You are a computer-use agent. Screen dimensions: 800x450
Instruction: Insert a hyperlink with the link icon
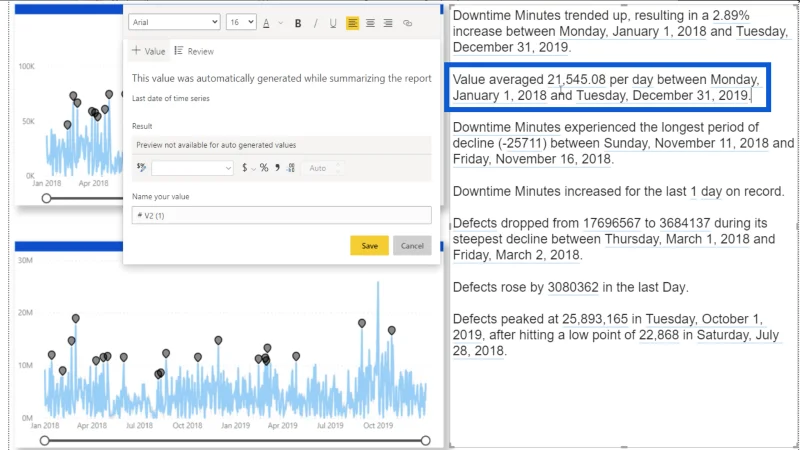pyautogui.click(x=407, y=23)
